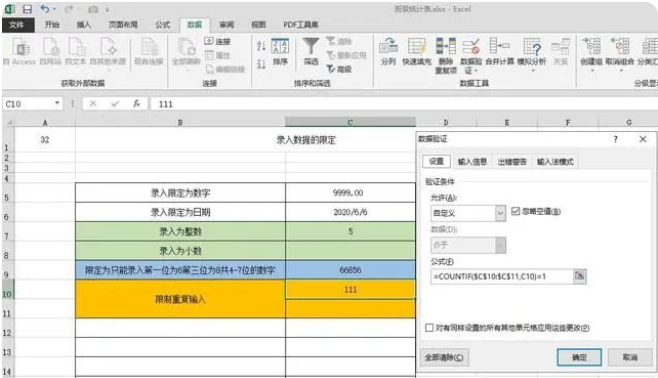Switch to 出错警告 tab in dialog
This screenshot has height=378, width=658.
[512, 162]
